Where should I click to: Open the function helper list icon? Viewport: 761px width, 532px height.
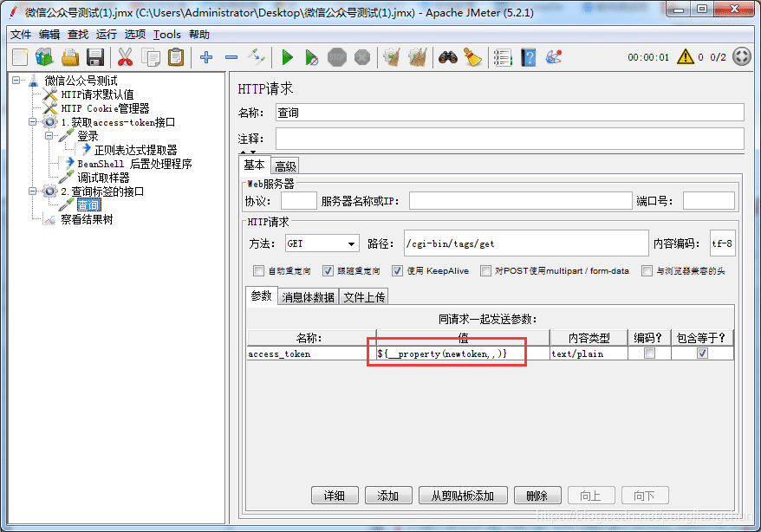[x=503, y=57]
